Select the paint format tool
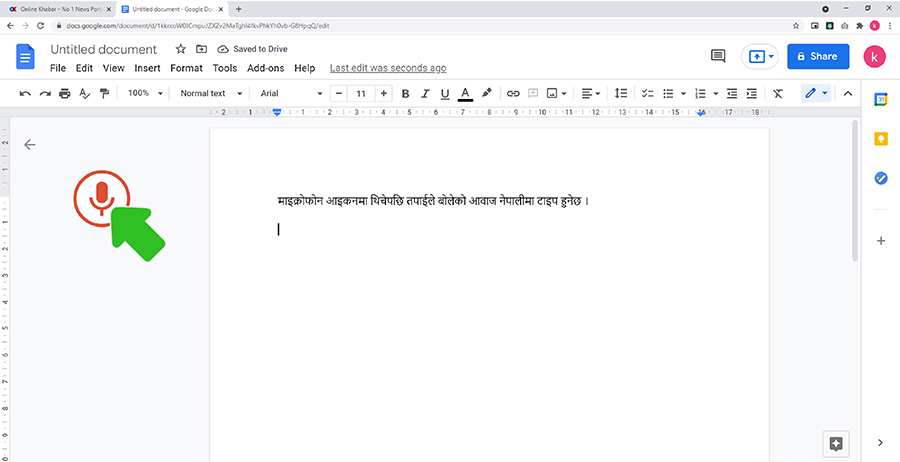Viewport: 900px width, 462px height. [x=104, y=93]
